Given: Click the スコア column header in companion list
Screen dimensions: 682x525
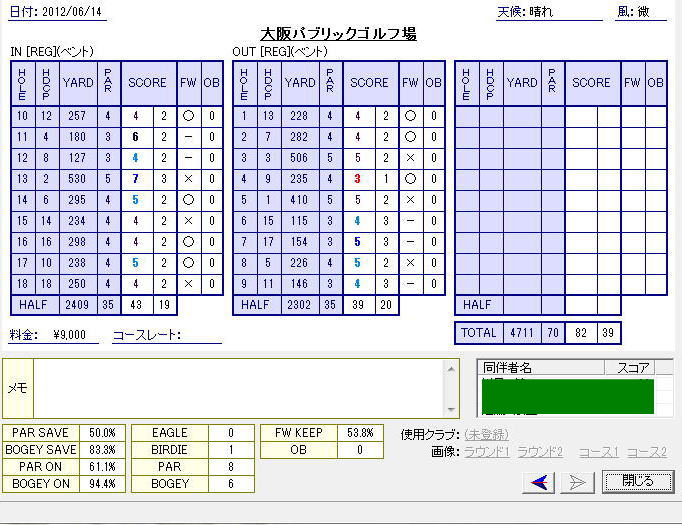Looking at the screenshot, I should (x=635, y=367).
